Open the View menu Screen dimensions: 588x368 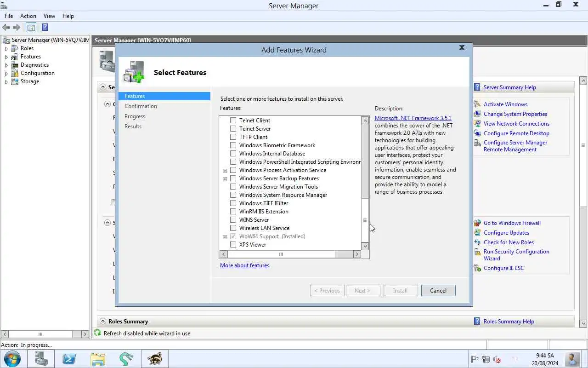pos(49,16)
